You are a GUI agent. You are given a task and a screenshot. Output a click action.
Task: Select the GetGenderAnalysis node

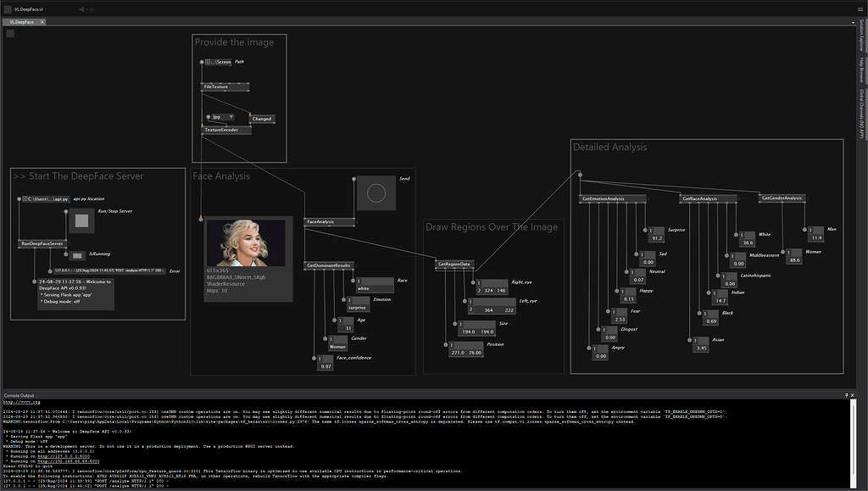[781, 198]
